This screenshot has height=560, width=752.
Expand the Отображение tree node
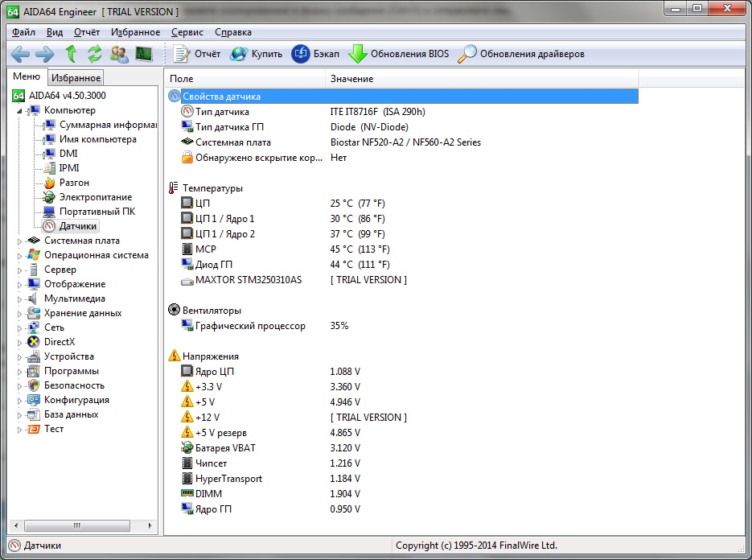tap(19, 285)
